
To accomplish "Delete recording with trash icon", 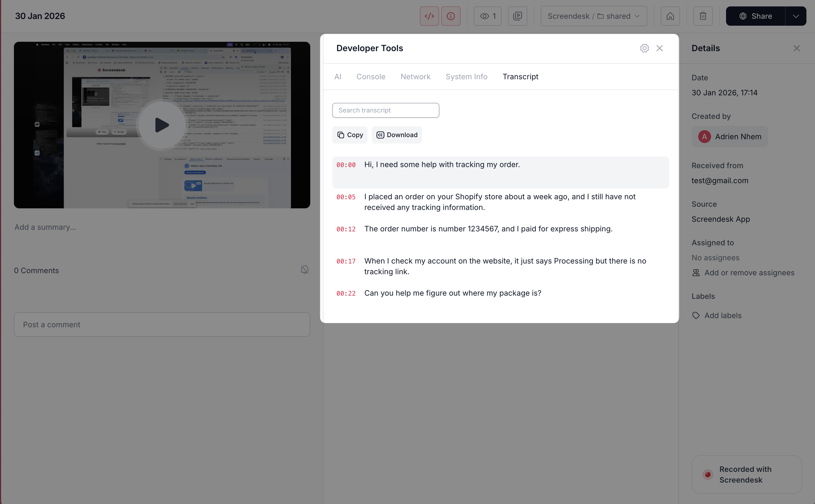I will pos(703,16).
